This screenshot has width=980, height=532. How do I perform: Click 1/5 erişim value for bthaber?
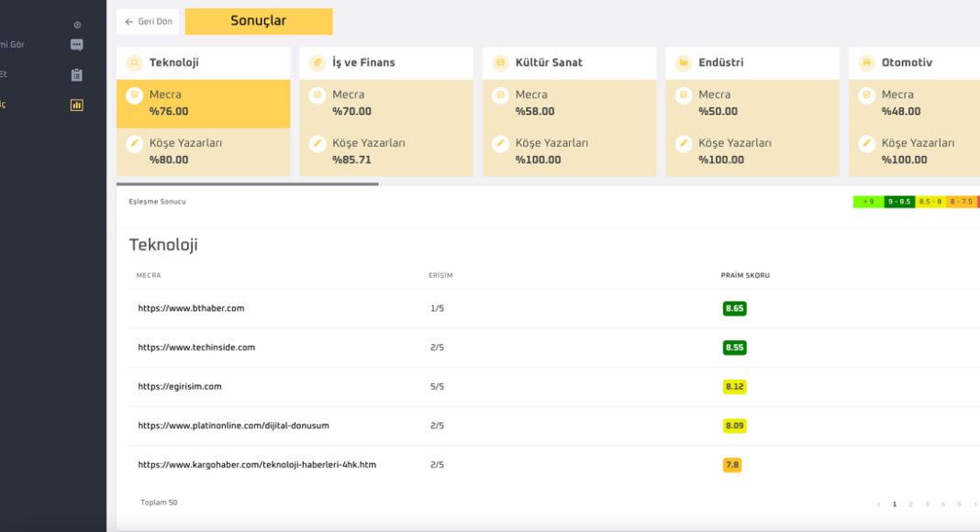[437, 308]
